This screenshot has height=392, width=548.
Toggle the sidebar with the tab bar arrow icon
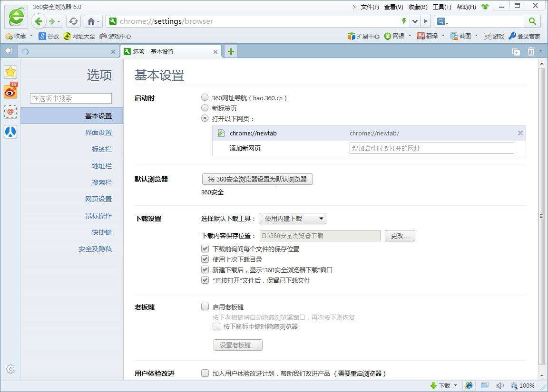tap(9, 51)
